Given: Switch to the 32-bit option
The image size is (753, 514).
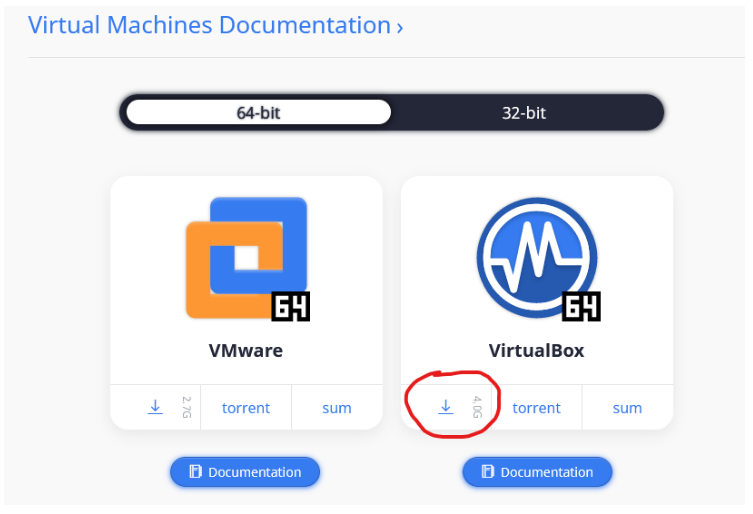Looking at the screenshot, I should [x=523, y=113].
